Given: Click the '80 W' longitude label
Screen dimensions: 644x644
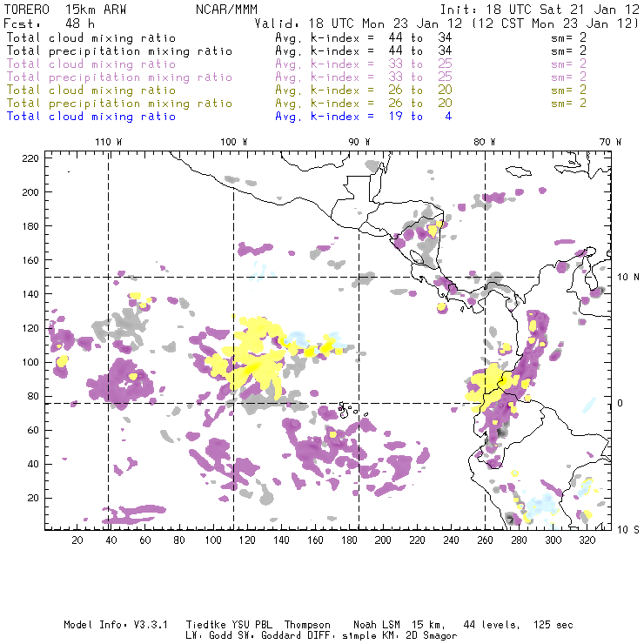Looking at the screenshot, I should [x=484, y=142].
